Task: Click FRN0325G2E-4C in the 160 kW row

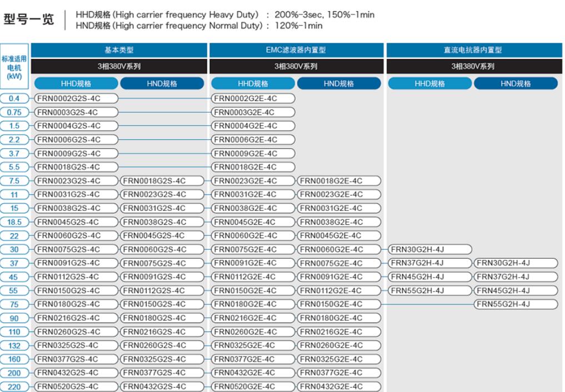Action: coord(339,359)
